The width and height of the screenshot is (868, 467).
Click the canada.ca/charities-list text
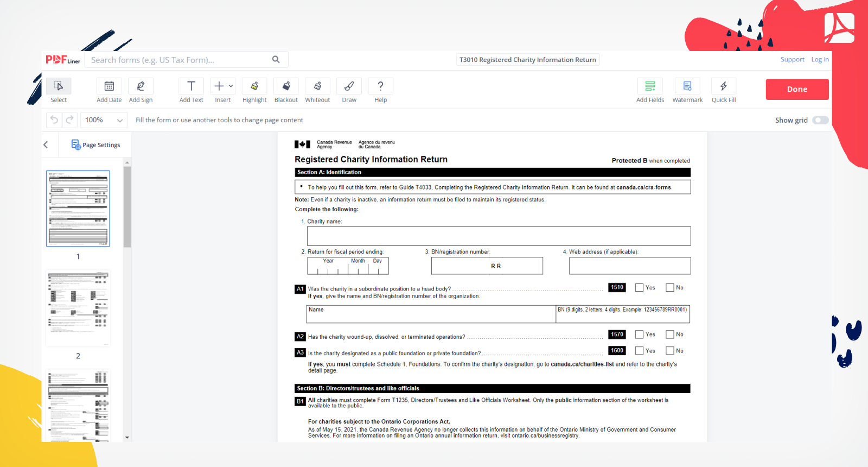pos(582,364)
